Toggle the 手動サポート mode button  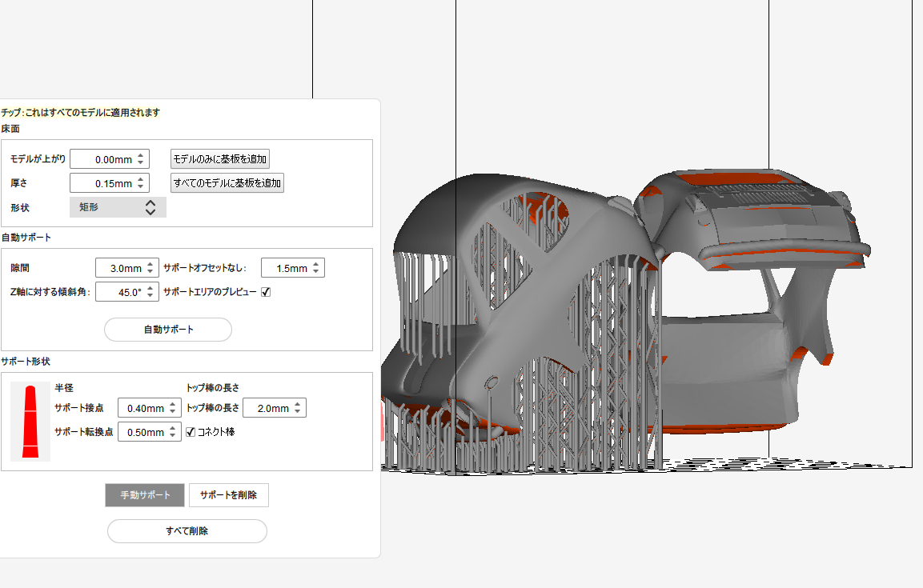pos(145,495)
